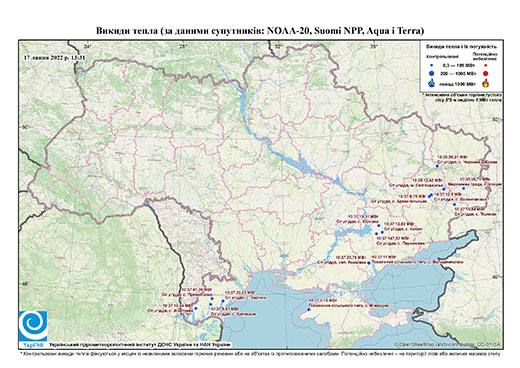Click the orange flame legend symbol
The height and width of the screenshot is (368, 520).
point(486,83)
